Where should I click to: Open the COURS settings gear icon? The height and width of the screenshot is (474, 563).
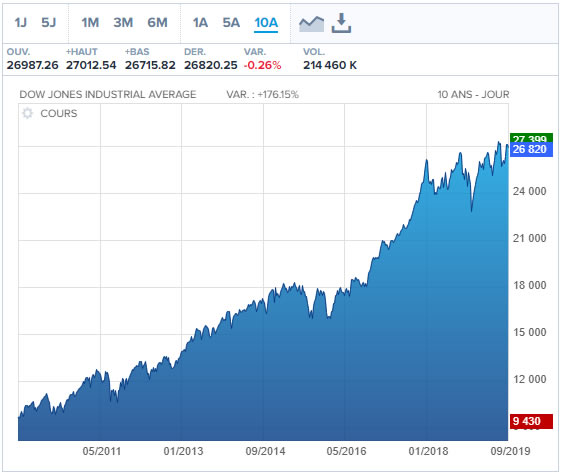click(x=27, y=113)
